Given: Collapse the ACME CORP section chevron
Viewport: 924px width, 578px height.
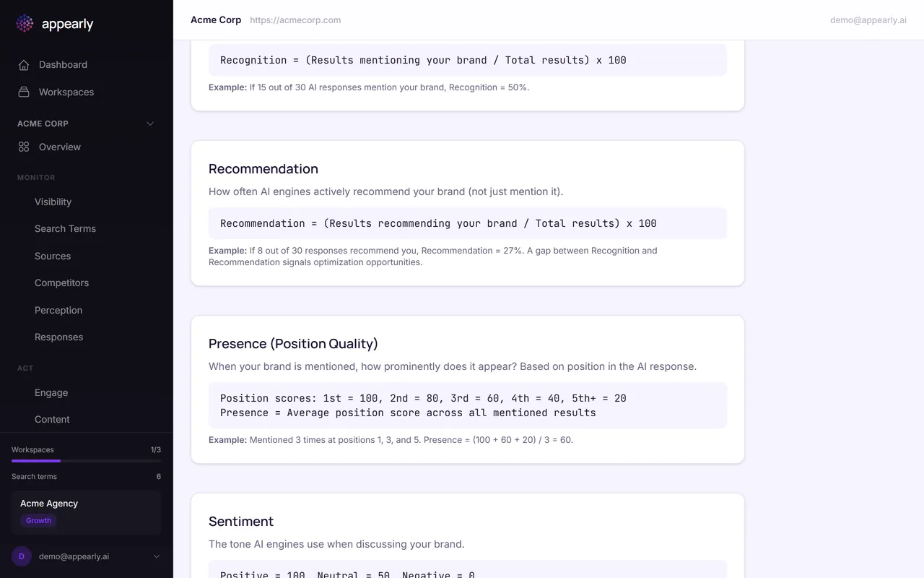Looking at the screenshot, I should pos(150,124).
